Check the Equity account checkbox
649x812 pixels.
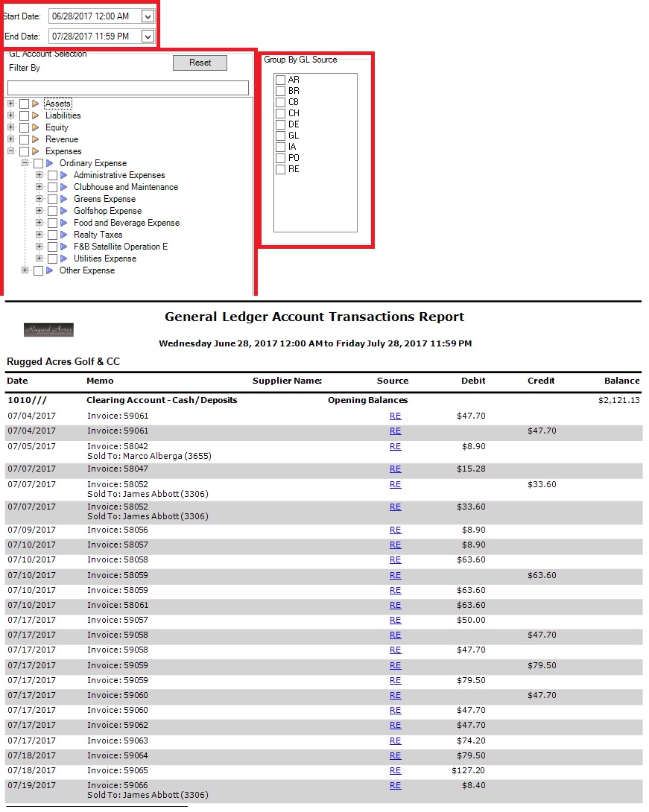[x=25, y=127]
